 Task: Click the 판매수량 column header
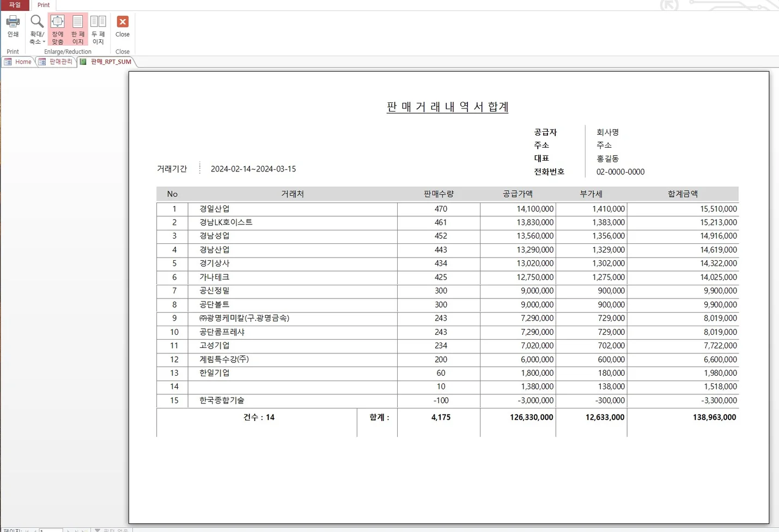click(x=439, y=194)
